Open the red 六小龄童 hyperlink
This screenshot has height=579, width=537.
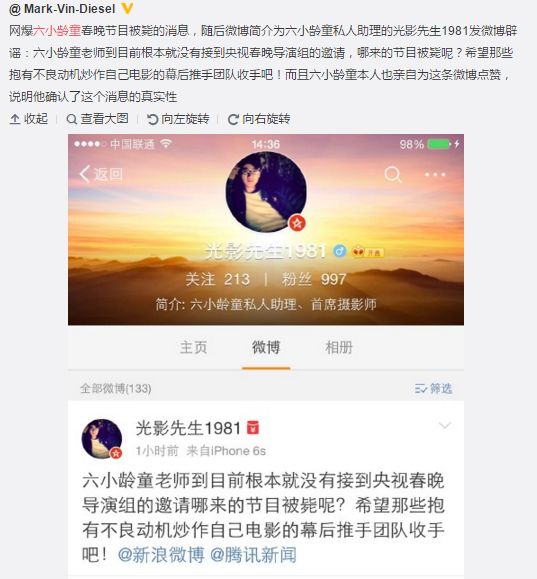[57, 30]
